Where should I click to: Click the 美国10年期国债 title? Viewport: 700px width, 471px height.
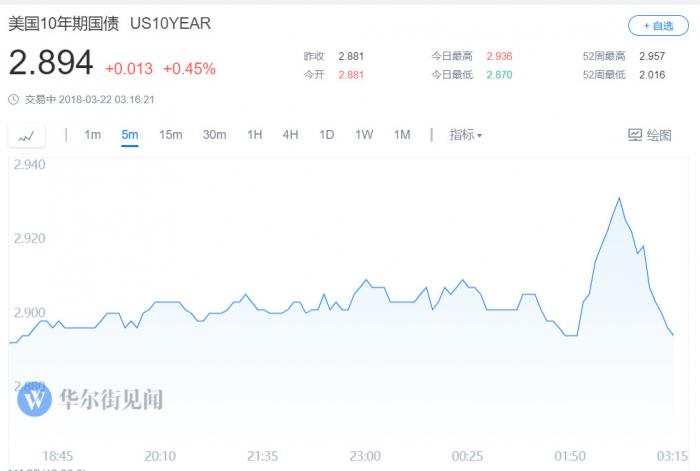63,23
